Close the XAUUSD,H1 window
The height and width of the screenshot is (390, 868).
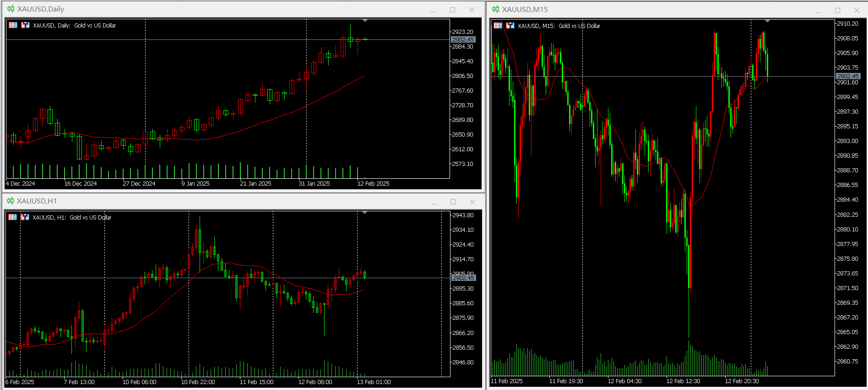coord(472,202)
